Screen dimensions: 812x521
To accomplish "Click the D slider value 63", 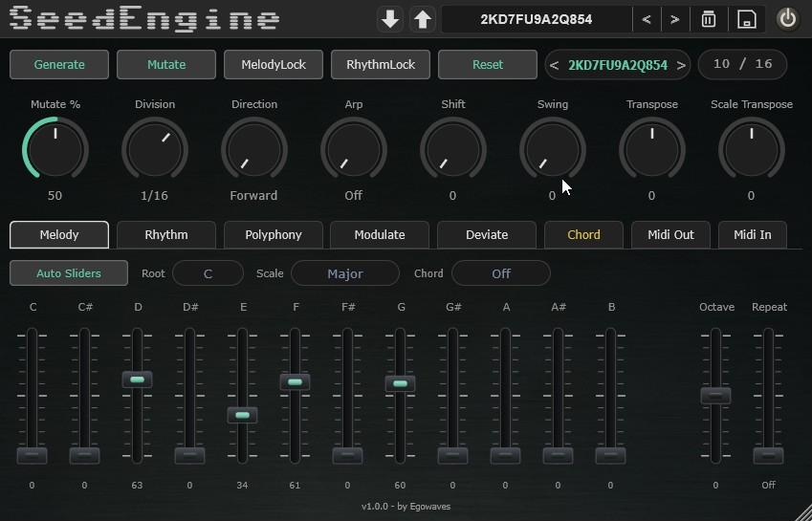I will point(137,486).
